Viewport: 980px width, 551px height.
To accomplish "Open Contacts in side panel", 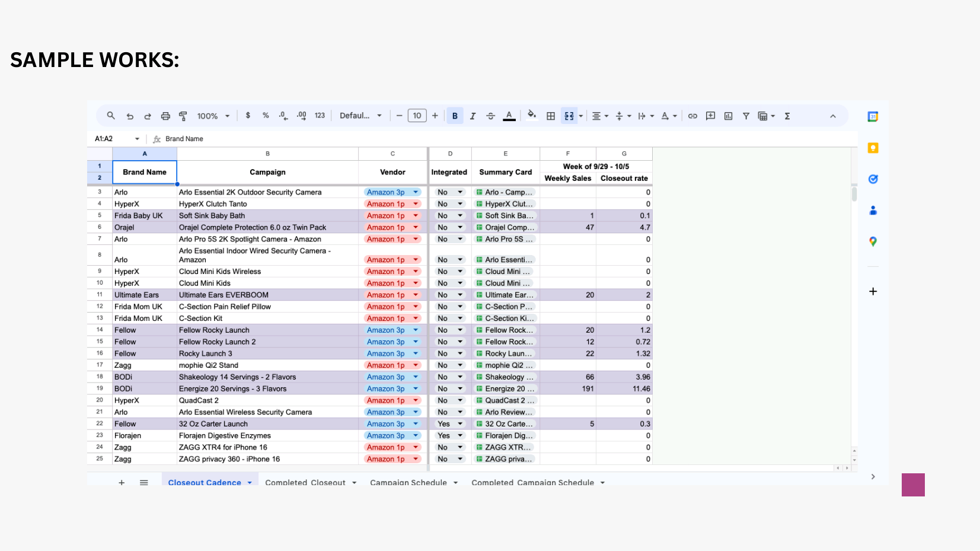I will (873, 210).
